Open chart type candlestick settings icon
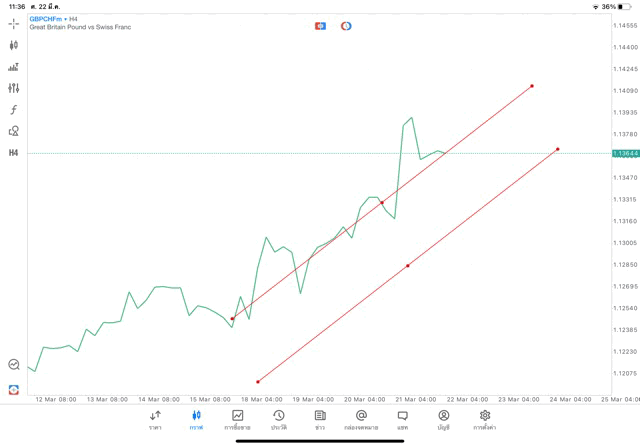Screen dimensions: 640x447 13,45
